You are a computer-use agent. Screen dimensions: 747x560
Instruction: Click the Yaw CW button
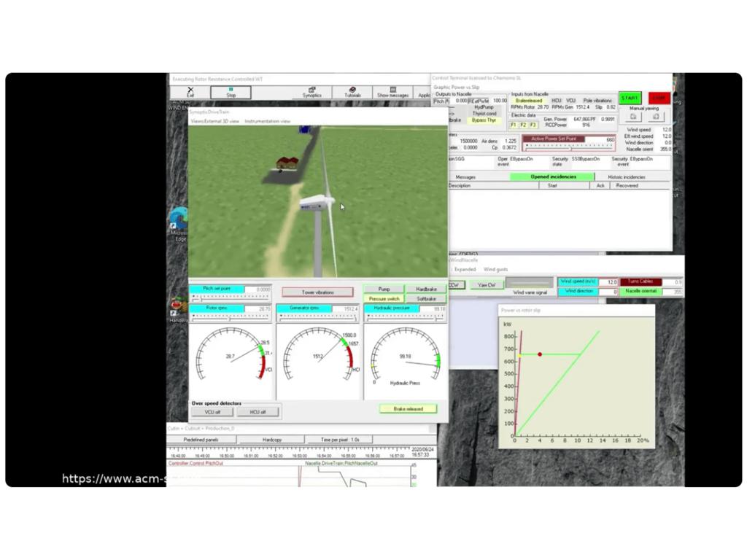487,285
